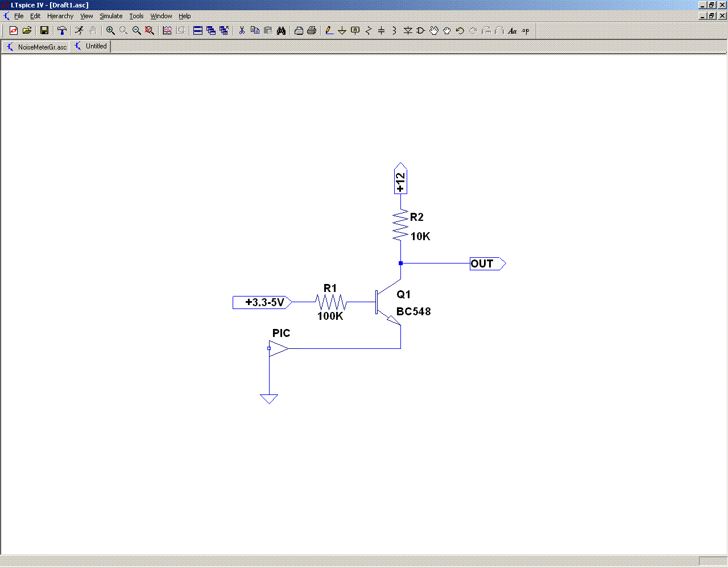
Task: Place an inductor component tool
Action: (394, 31)
